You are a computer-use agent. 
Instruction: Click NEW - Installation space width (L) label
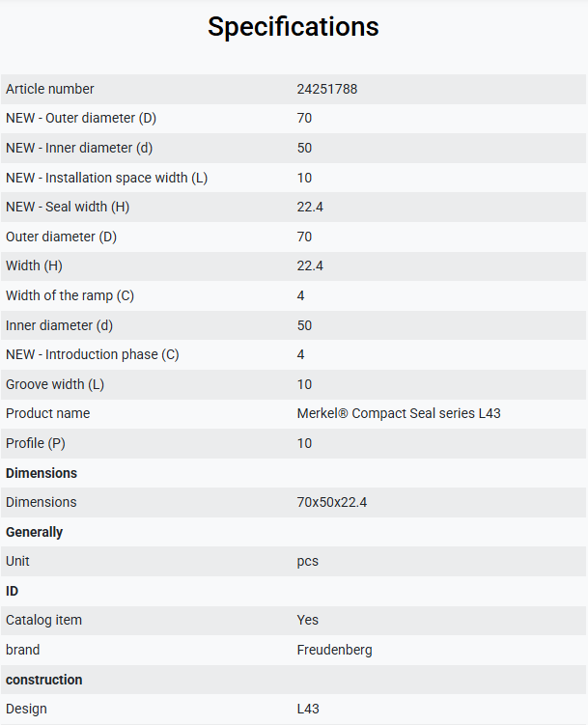pyautogui.click(x=106, y=178)
